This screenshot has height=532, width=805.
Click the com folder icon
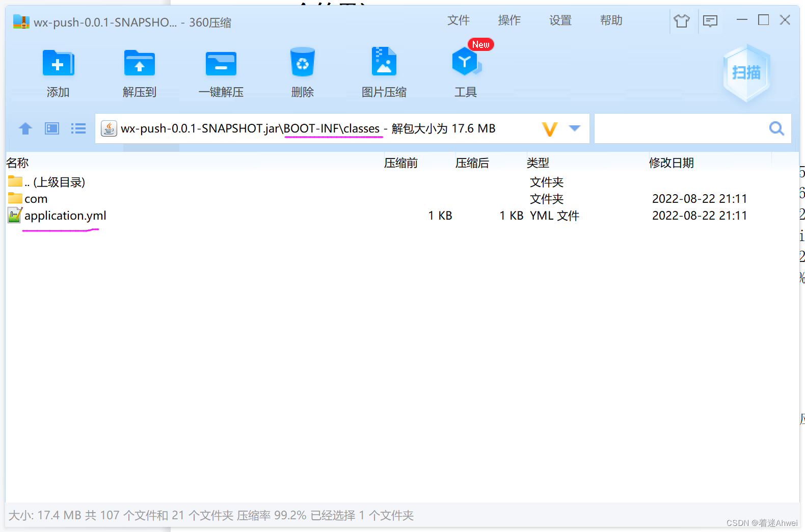15,198
